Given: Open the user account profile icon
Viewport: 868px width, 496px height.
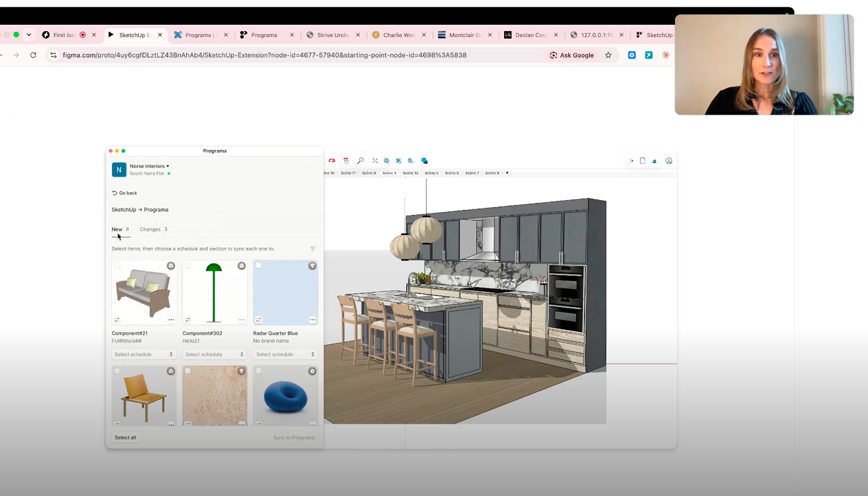Looking at the screenshot, I should pyautogui.click(x=669, y=161).
